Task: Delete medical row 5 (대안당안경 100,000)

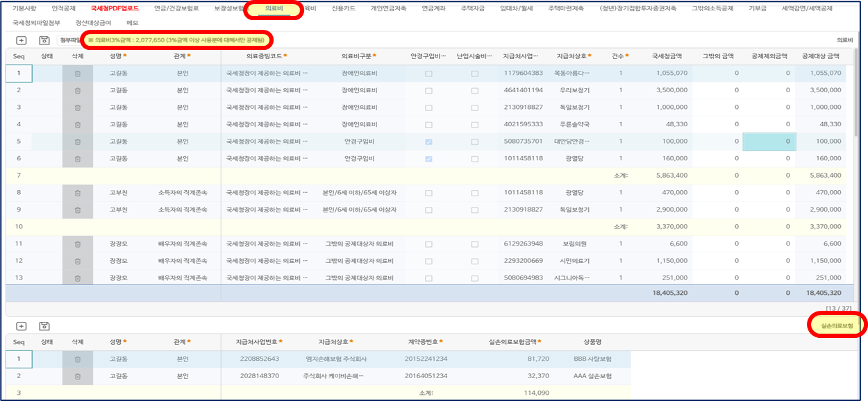Action: click(x=78, y=141)
